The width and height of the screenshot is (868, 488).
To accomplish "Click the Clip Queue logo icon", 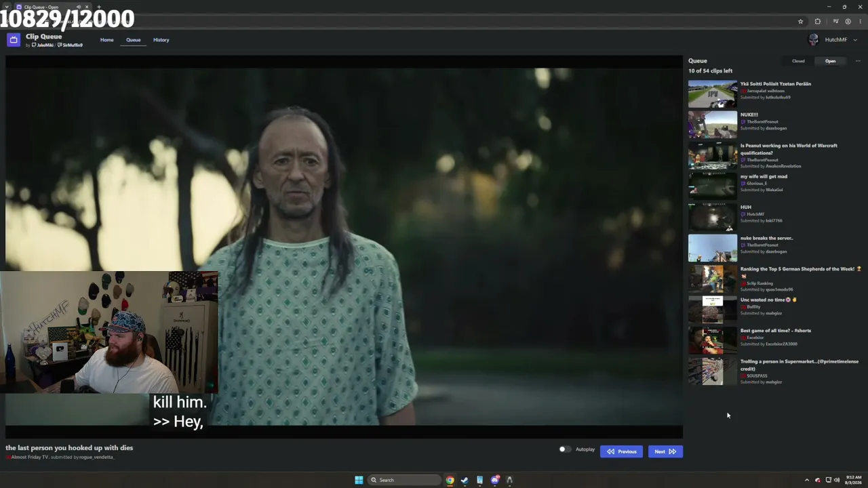I will (x=14, y=40).
